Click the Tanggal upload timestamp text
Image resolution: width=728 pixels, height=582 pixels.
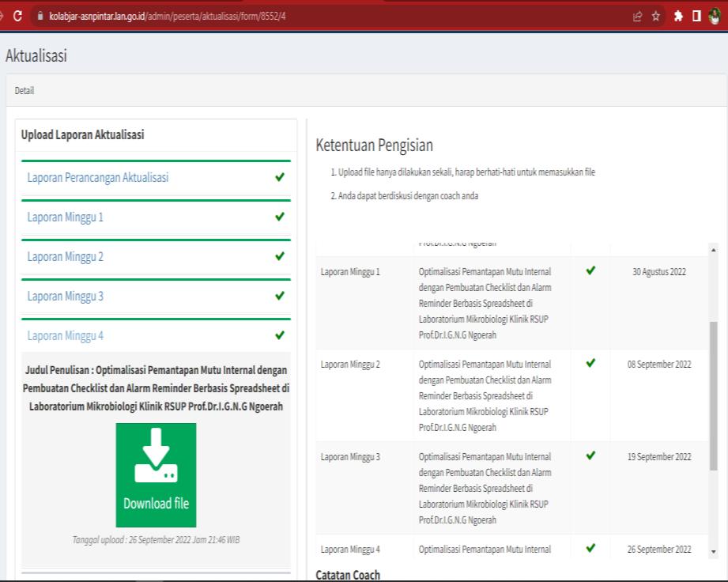pos(156,540)
